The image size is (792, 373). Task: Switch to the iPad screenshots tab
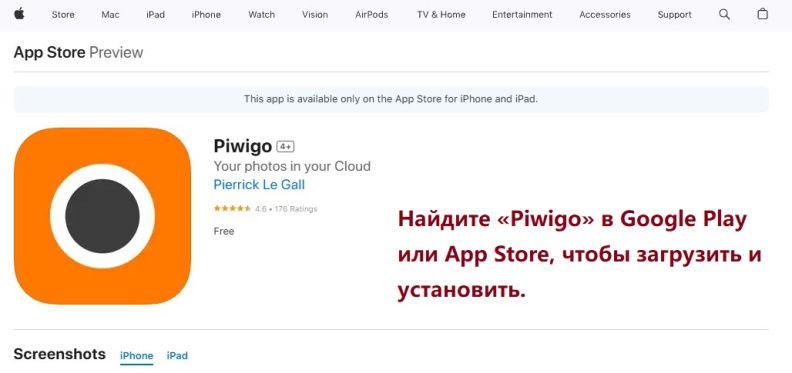[x=177, y=356]
